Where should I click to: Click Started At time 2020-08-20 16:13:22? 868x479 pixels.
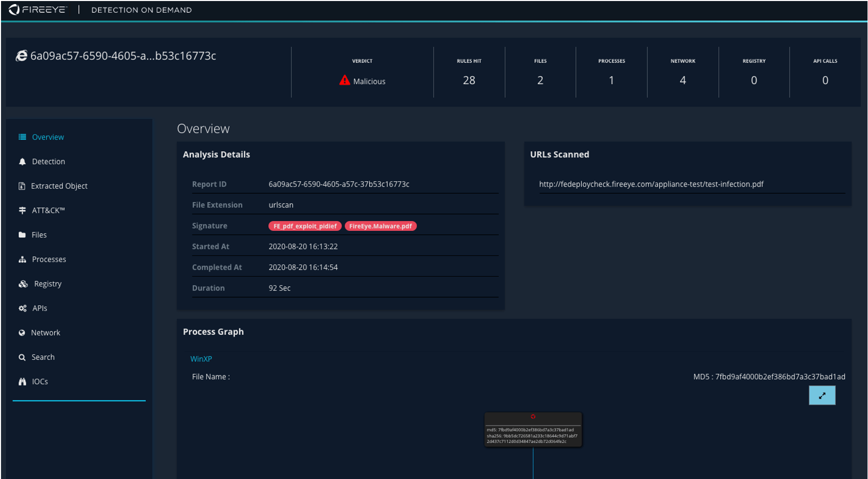click(x=303, y=247)
